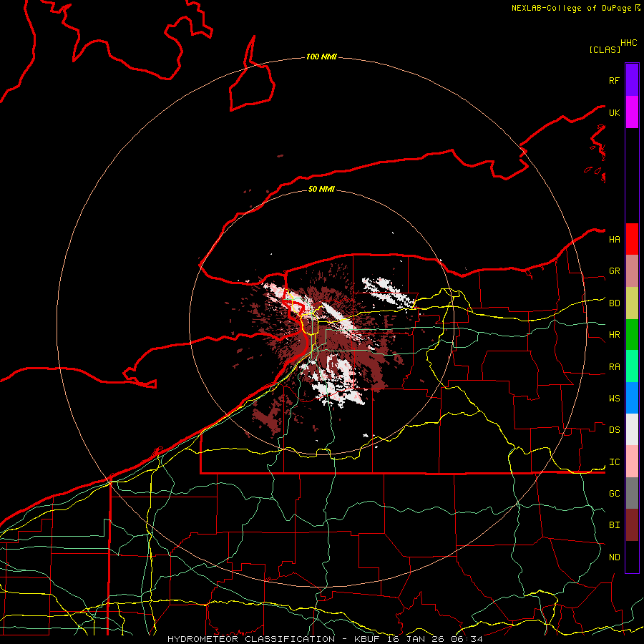Click the "[CLAS]" legend unit label

605,49
